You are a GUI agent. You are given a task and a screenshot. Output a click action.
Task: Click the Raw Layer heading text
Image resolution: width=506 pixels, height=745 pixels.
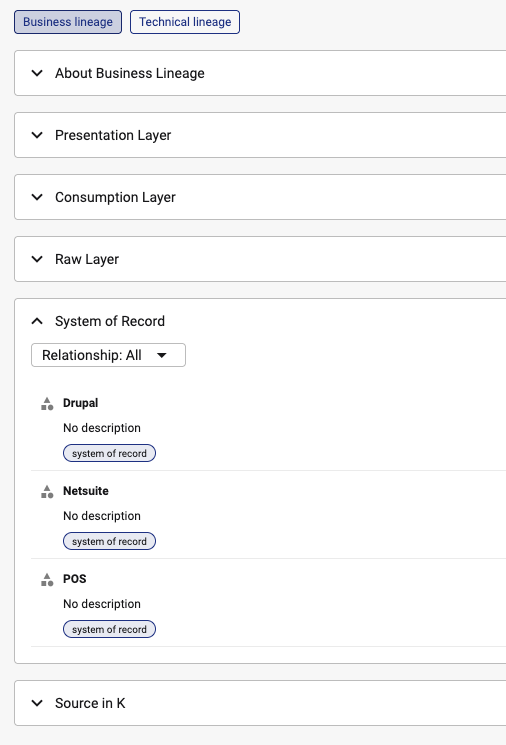pos(87,259)
